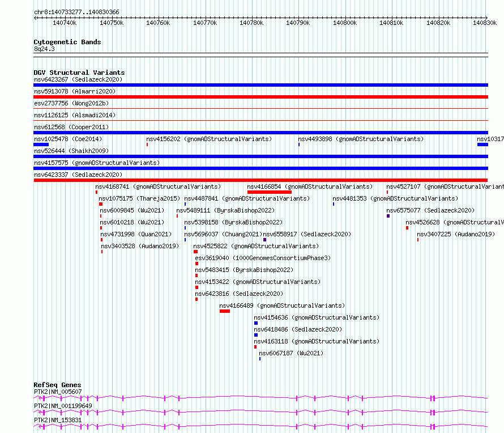Screen dimensions: 504x433
Task: Select nsv6009845 (Wu2021) label
Action: click(132, 210)
